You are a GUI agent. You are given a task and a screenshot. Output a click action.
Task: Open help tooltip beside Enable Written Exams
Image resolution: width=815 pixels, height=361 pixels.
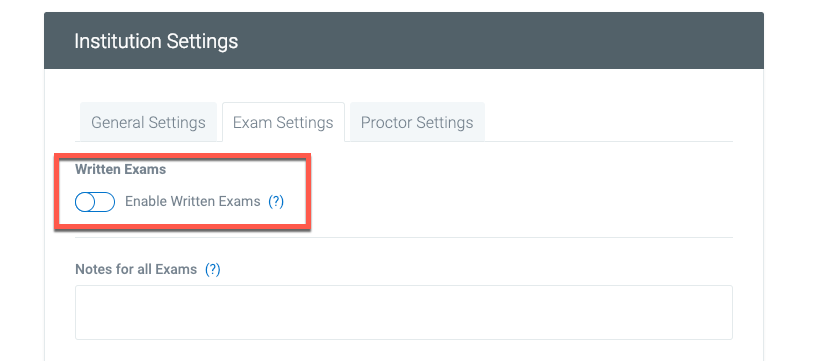[276, 202]
